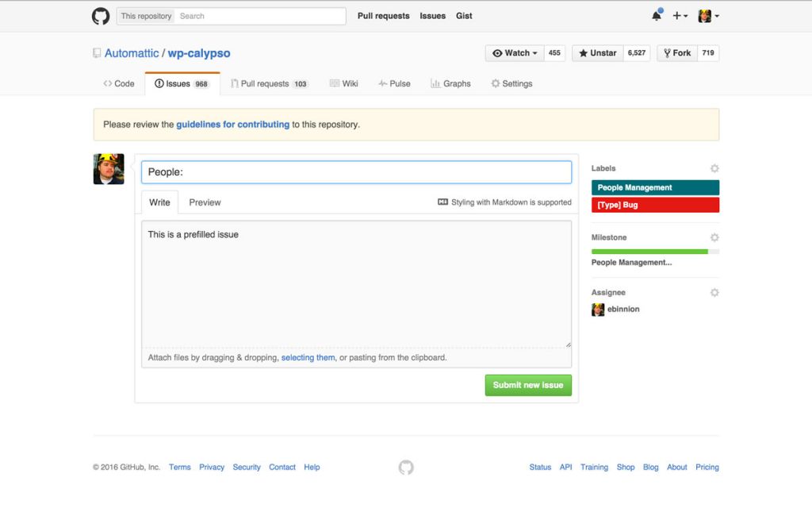Click the issue body text area
This screenshot has width=812, height=508.
[x=356, y=284]
